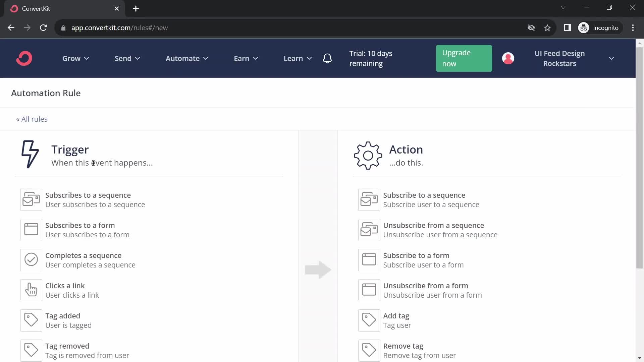Click the Action gear settings icon
Image resolution: width=644 pixels, height=362 pixels.
point(368,156)
